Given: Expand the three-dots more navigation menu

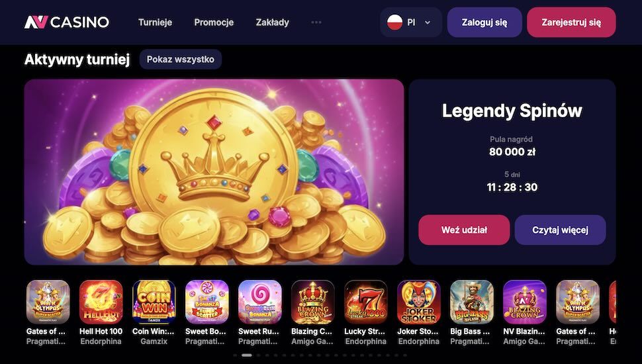Looking at the screenshot, I should (316, 22).
